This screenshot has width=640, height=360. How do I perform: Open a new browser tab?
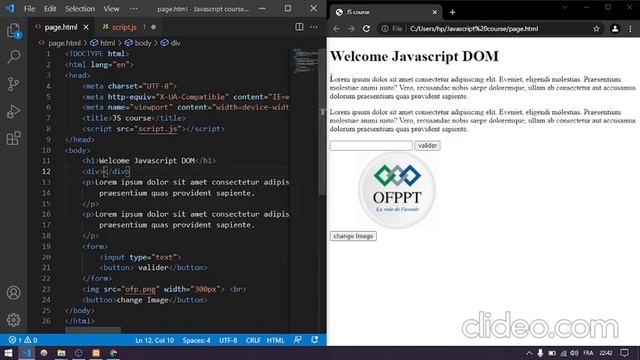pos(452,12)
